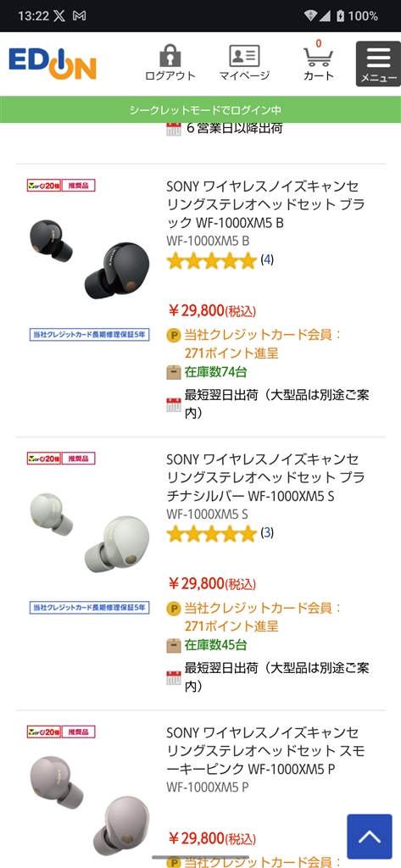Image resolution: width=401 pixels, height=868 pixels.
Task: Open the X notification icon in status bar
Action: tap(60, 16)
